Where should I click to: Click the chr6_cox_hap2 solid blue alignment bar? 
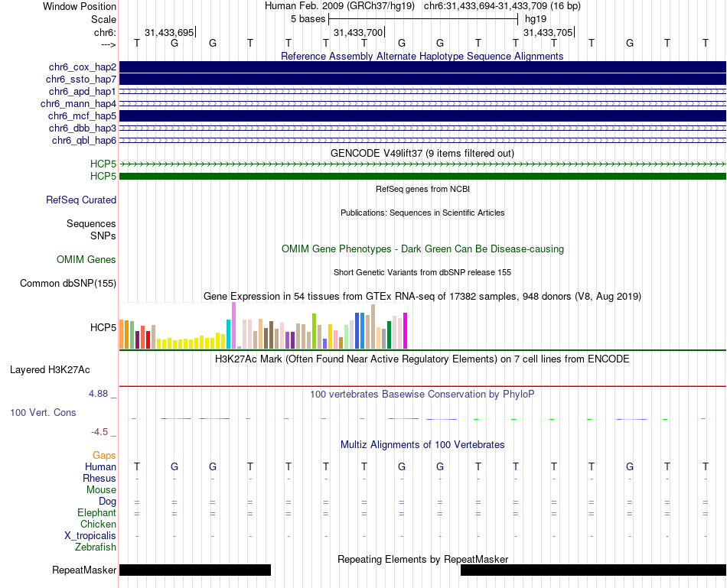point(422,67)
